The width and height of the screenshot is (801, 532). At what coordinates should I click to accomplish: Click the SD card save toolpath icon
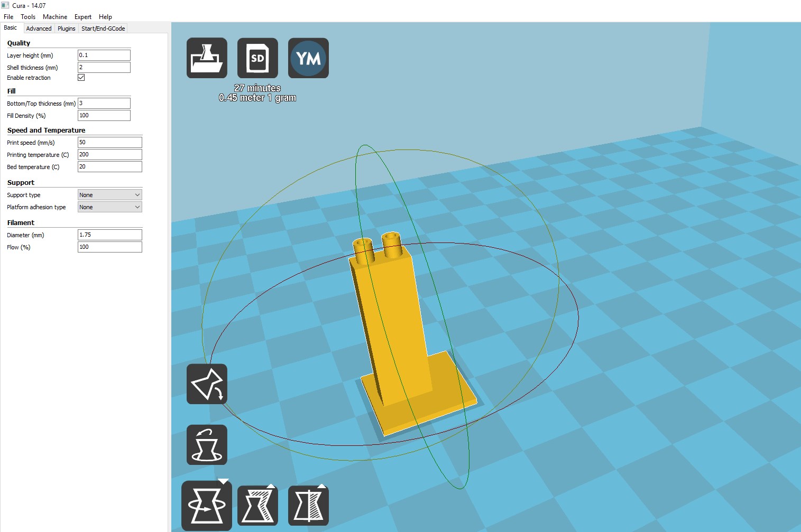[x=257, y=58]
